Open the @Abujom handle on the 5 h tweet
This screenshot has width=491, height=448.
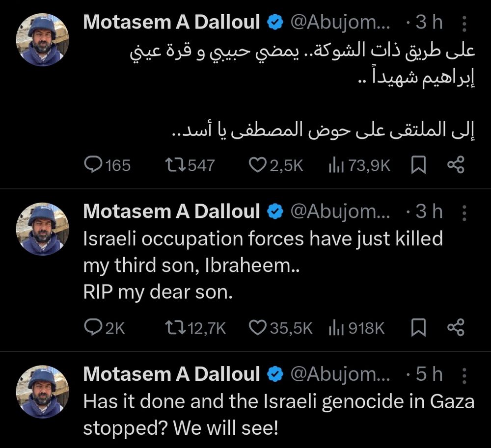[341, 374]
